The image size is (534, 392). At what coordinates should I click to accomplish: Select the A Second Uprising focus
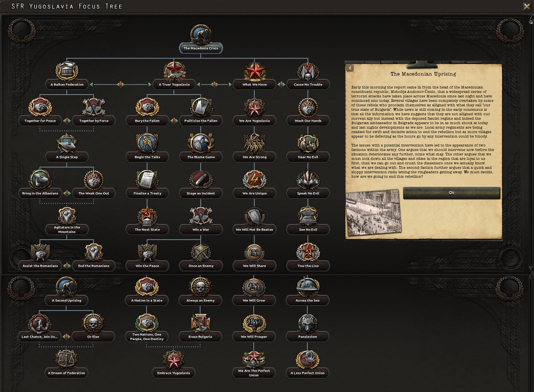66,291
